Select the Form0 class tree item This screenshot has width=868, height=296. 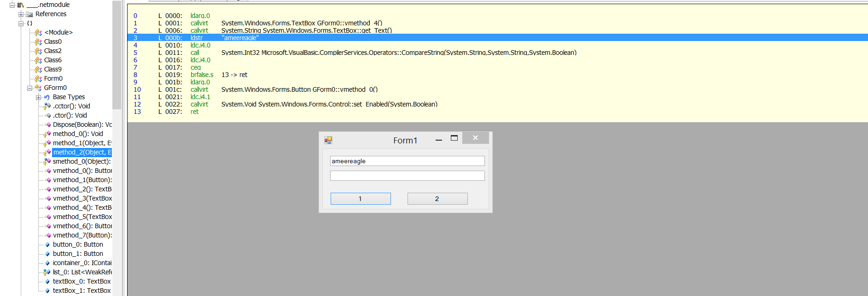coord(53,78)
